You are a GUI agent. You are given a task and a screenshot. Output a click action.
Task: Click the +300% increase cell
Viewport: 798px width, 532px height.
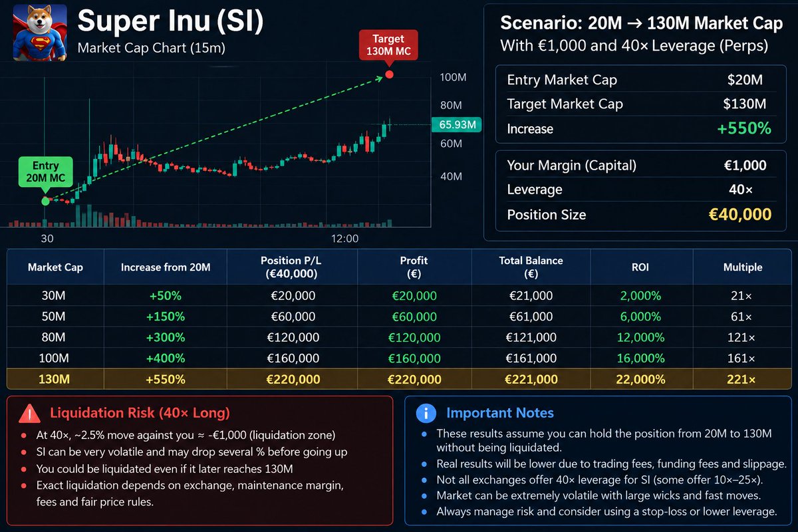[x=166, y=337]
